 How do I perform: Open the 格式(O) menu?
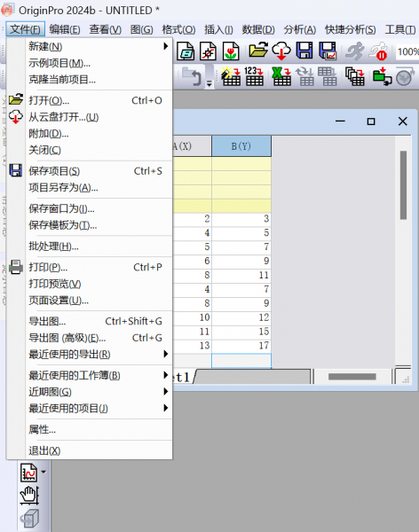[x=178, y=29]
